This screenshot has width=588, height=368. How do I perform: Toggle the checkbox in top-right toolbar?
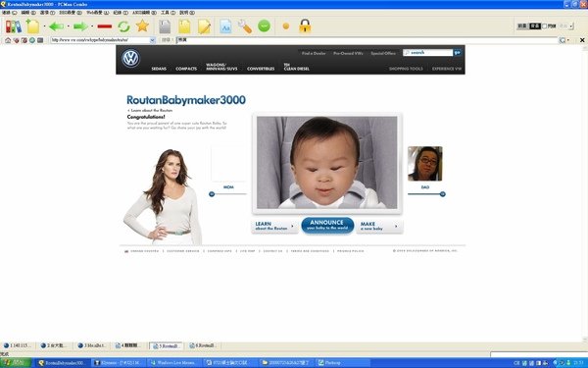[545, 26]
